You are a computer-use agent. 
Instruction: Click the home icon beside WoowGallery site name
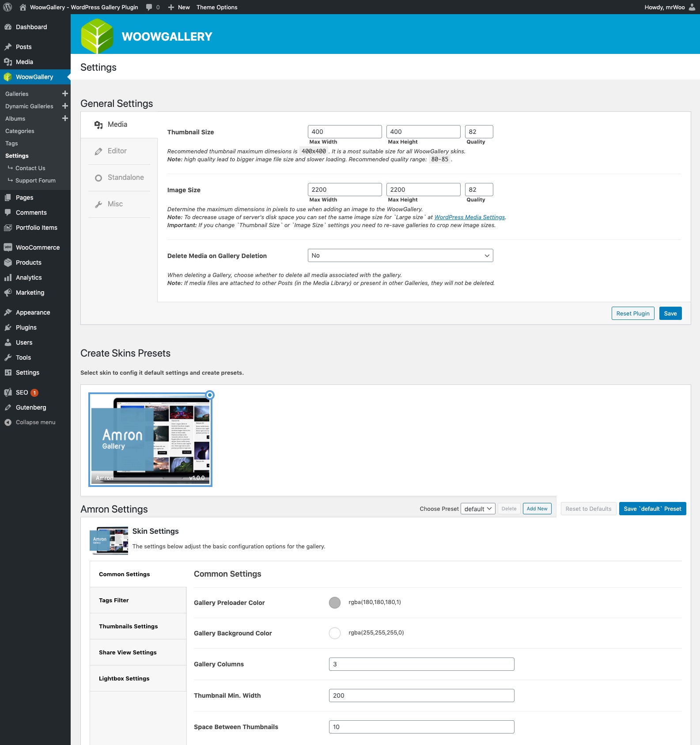pos(23,7)
